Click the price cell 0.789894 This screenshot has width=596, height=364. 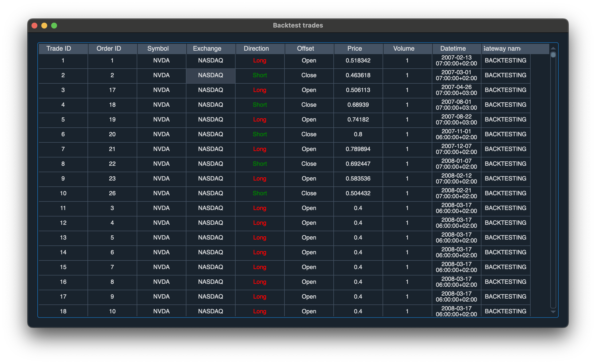tap(358, 149)
